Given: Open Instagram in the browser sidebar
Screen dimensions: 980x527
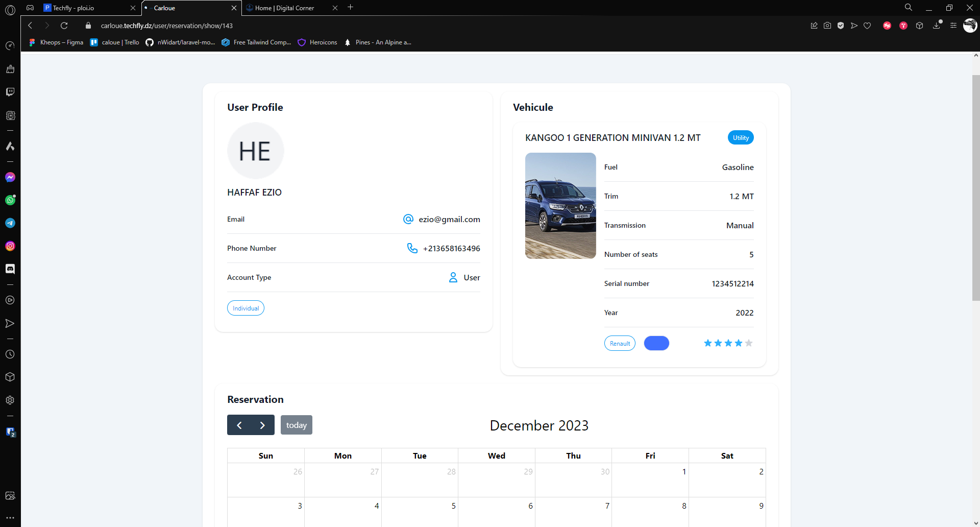Looking at the screenshot, I should point(10,246).
